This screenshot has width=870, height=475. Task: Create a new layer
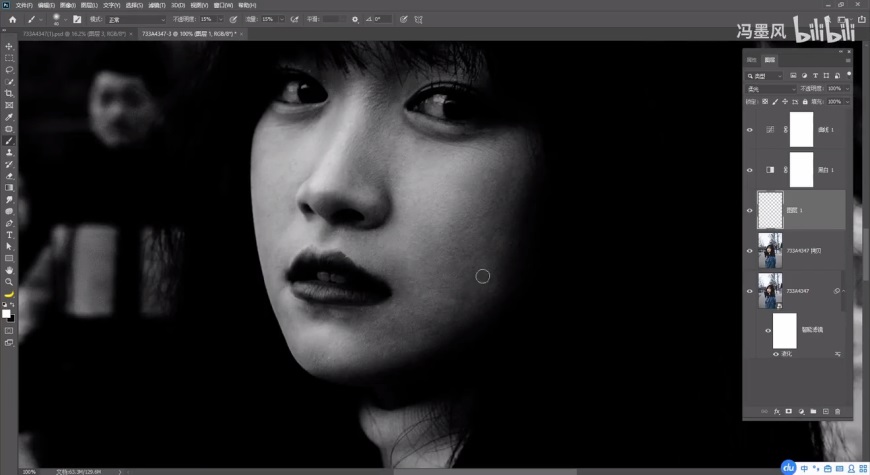pyautogui.click(x=826, y=412)
